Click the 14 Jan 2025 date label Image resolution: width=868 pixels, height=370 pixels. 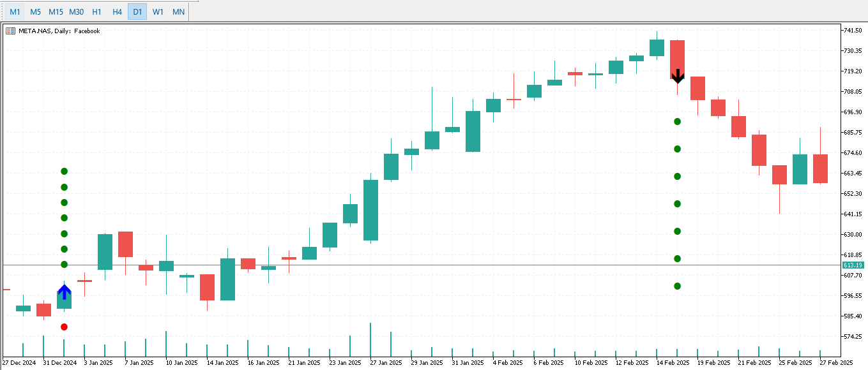click(223, 363)
